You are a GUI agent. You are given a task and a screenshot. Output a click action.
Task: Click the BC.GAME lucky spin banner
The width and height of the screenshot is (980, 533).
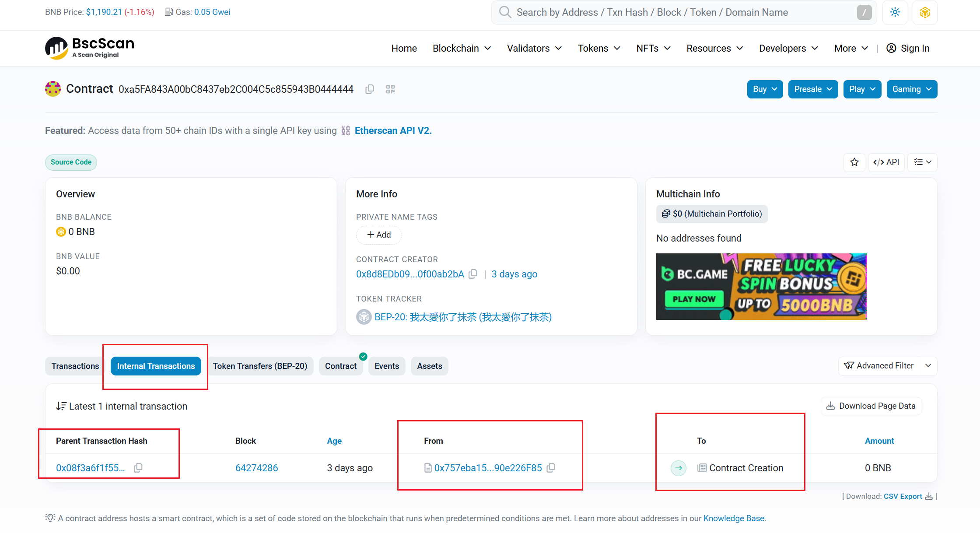pos(761,287)
